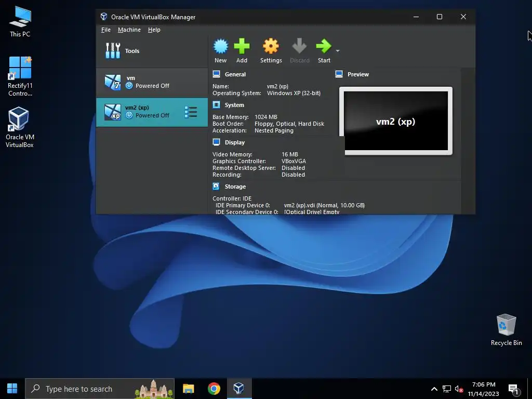Open the Windows Start menu

click(12, 389)
